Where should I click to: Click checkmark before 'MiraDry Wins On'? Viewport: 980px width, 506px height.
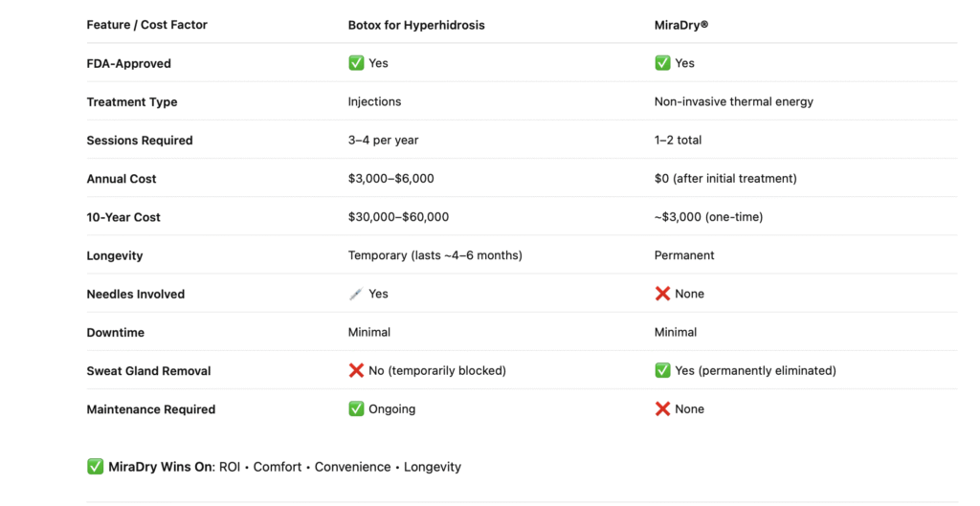pyautogui.click(x=95, y=467)
